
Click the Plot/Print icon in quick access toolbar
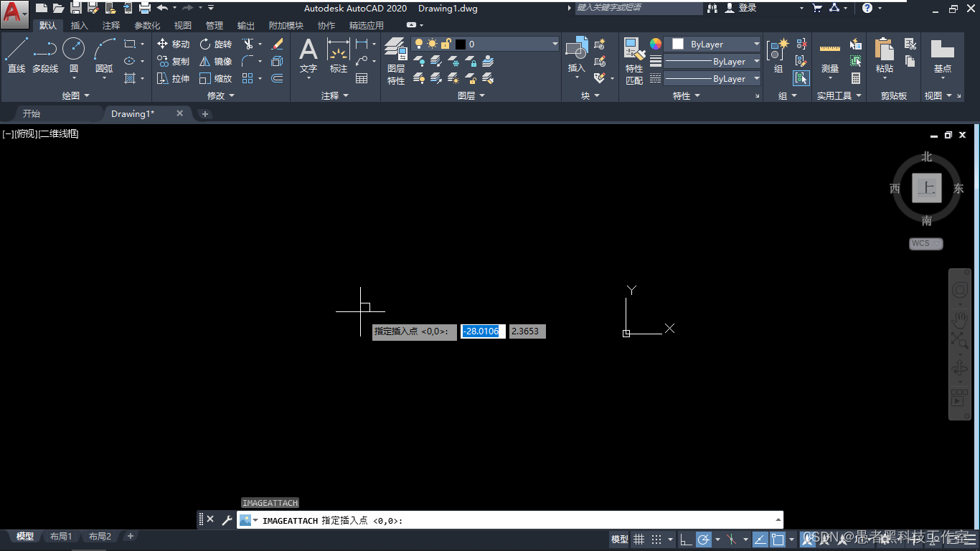pos(144,8)
